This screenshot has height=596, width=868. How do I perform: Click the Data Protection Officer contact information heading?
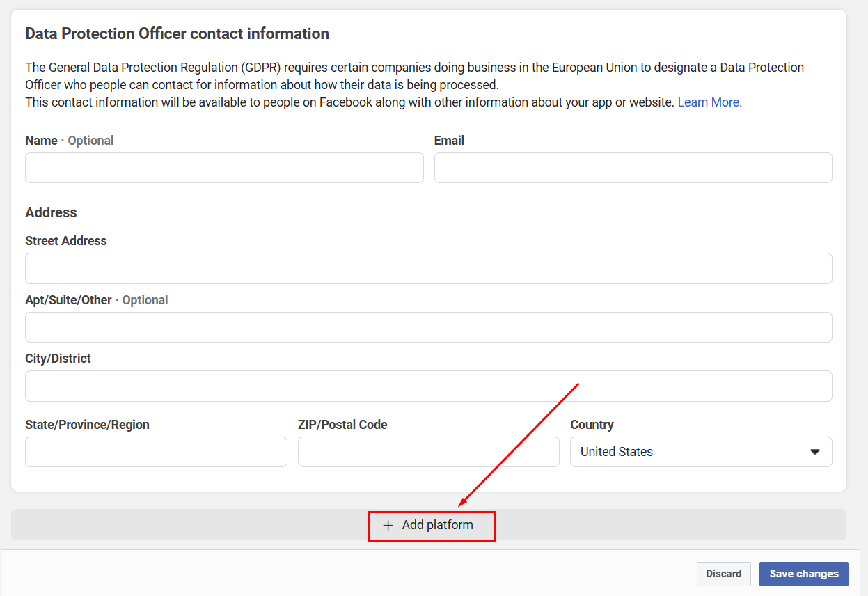pyautogui.click(x=177, y=33)
